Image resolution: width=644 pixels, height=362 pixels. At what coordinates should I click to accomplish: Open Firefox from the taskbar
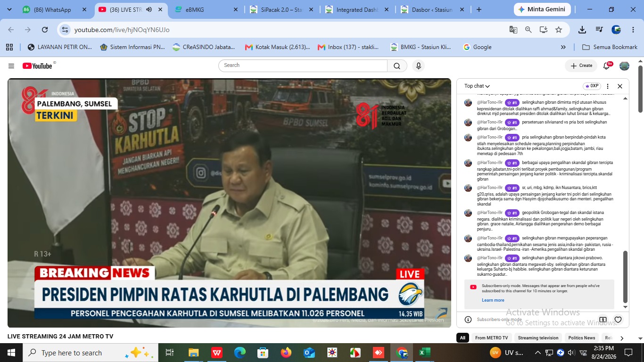coord(286,353)
